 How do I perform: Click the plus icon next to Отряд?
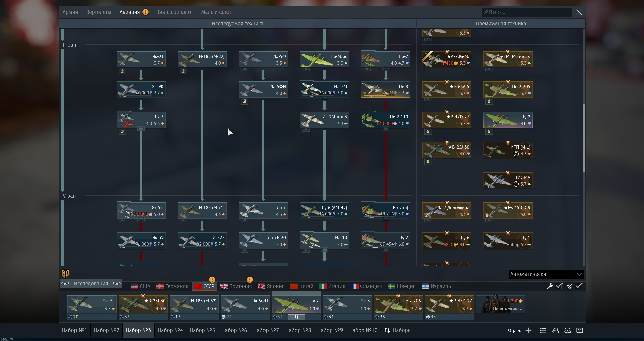tap(528, 330)
